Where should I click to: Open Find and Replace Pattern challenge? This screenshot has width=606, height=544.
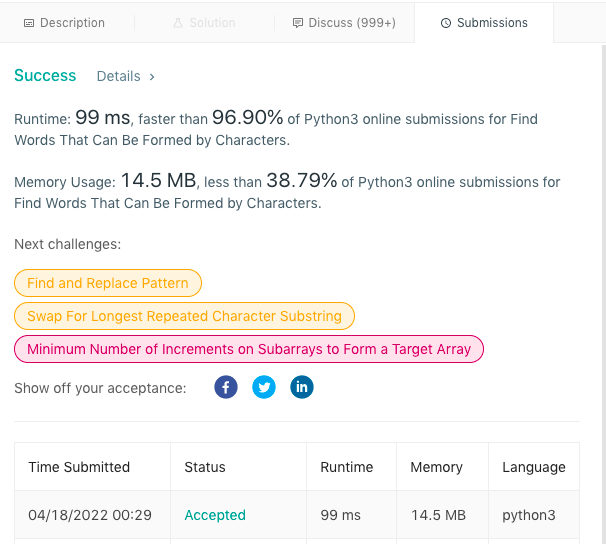coord(108,283)
